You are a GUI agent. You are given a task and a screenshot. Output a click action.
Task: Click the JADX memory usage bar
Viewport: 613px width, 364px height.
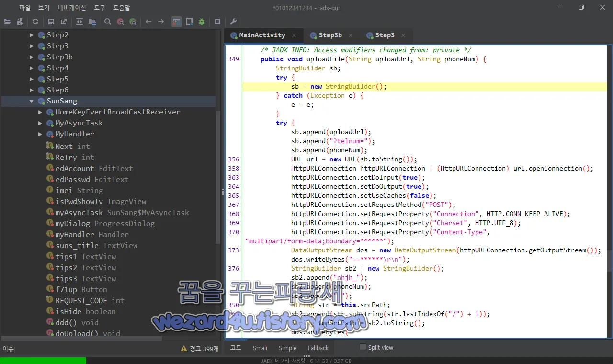coord(306,361)
